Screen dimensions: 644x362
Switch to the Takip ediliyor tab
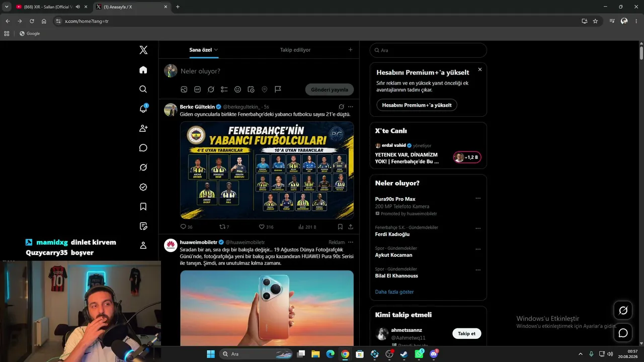[x=295, y=50]
